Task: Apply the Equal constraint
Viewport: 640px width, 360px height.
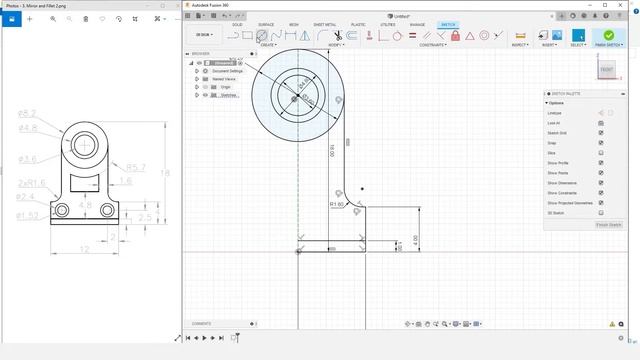Action: pyautogui.click(x=412, y=36)
